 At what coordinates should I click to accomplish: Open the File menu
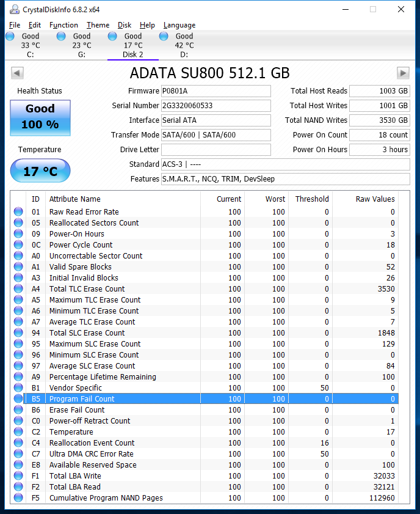[15, 25]
